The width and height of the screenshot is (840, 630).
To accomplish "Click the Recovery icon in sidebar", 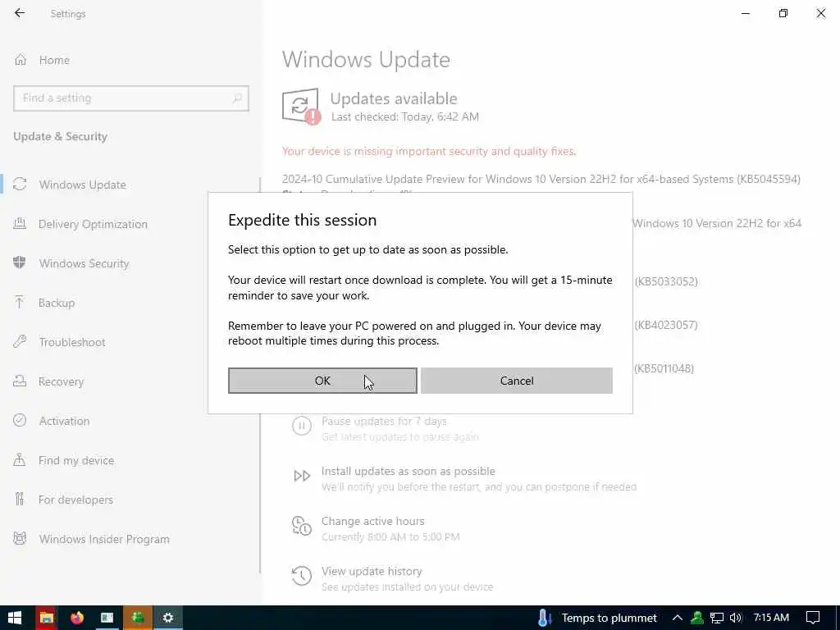I will click(20, 381).
